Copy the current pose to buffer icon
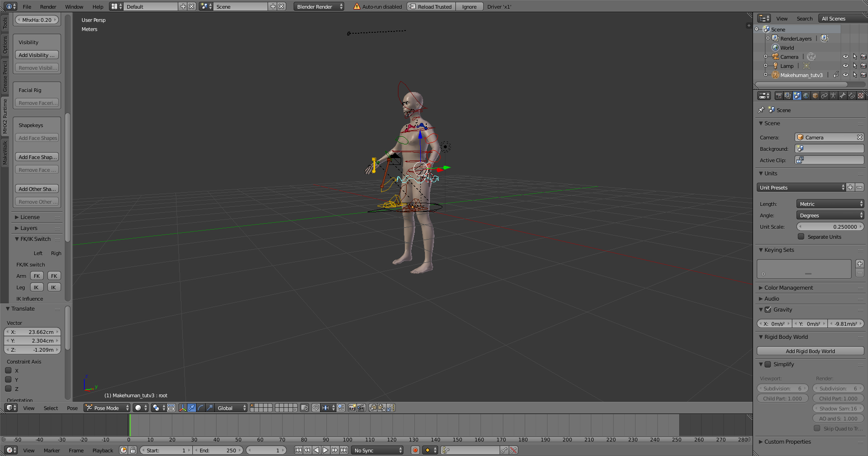 click(x=373, y=408)
